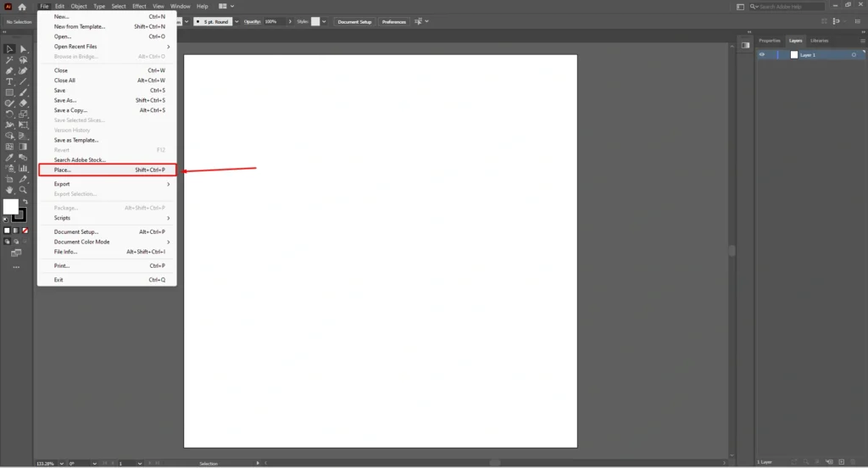868x468 pixels.
Task: Expand the Export submenu
Action: click(x=107, y=184)
